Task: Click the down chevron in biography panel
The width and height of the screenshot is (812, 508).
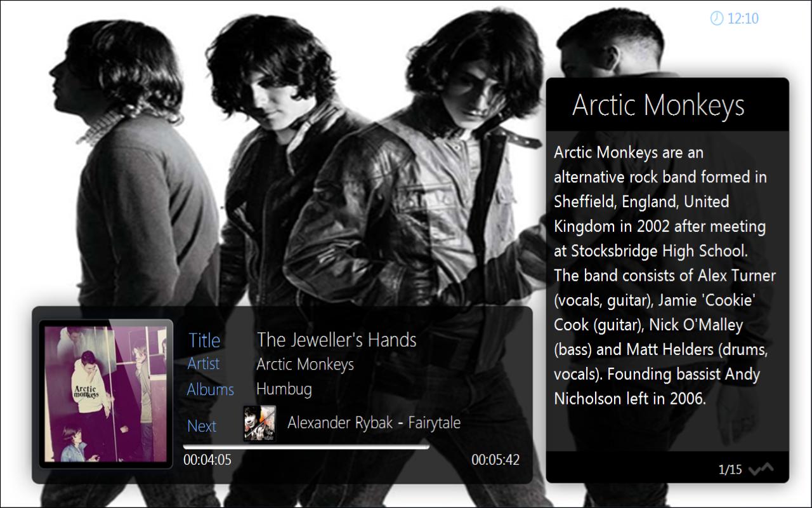Action: tap(755, 470)
